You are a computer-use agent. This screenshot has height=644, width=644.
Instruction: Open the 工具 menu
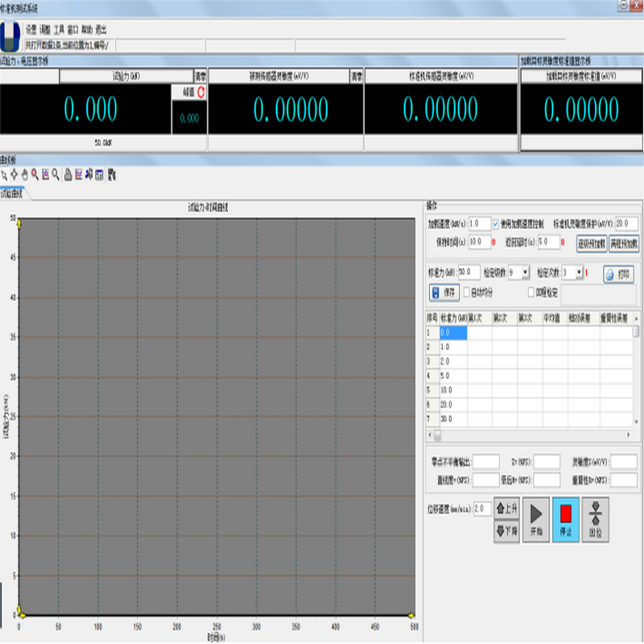tap(59, 28)
